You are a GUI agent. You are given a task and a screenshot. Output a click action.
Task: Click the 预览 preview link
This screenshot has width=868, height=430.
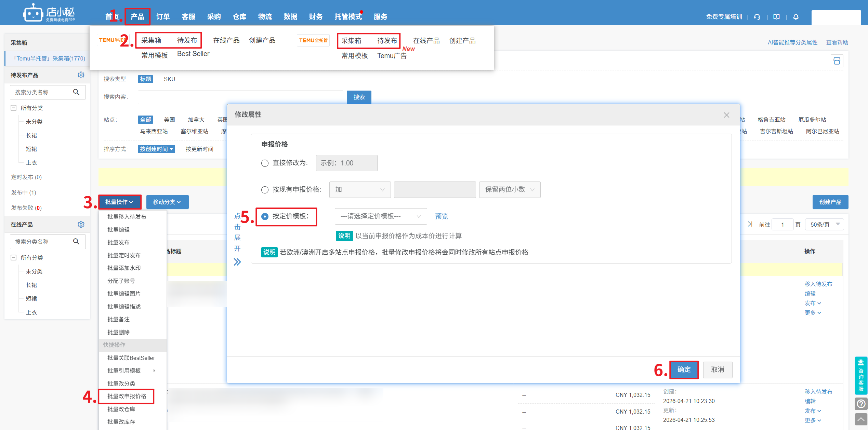click(x=441, y=216)
